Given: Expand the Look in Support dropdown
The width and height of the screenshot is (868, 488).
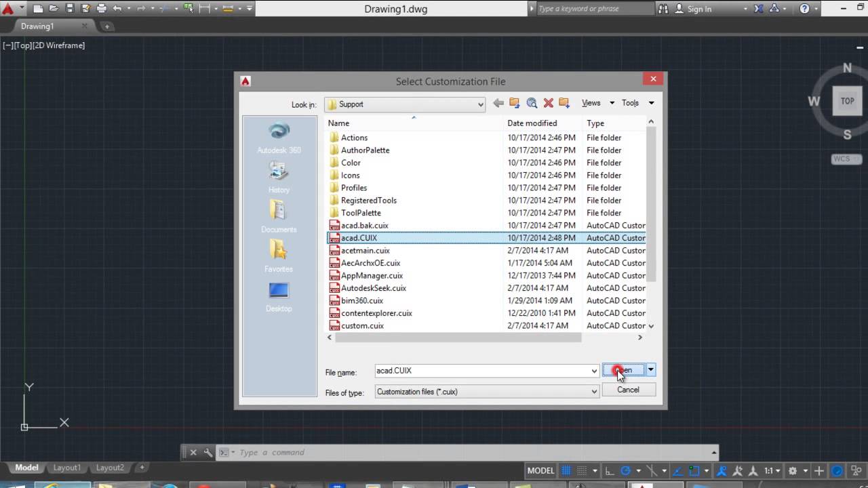Looking at the screenshot, I should click(481, 104).
